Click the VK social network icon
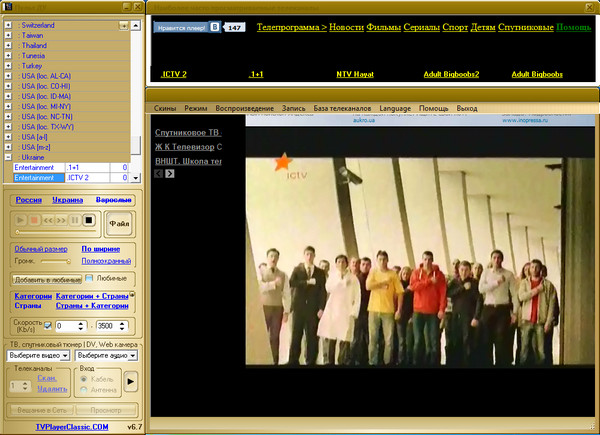The width and height of the screenshot is (600, 435). (x=213, y=27)
